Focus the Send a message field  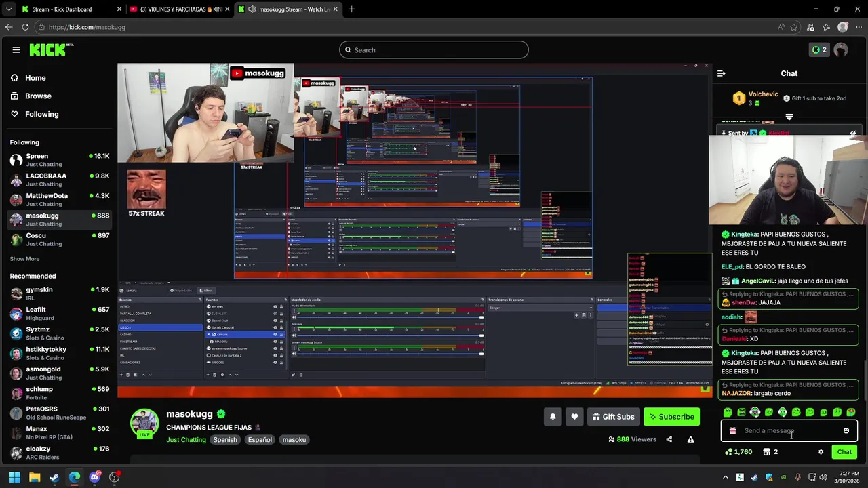pyautogui.click(x=789, y=431)
